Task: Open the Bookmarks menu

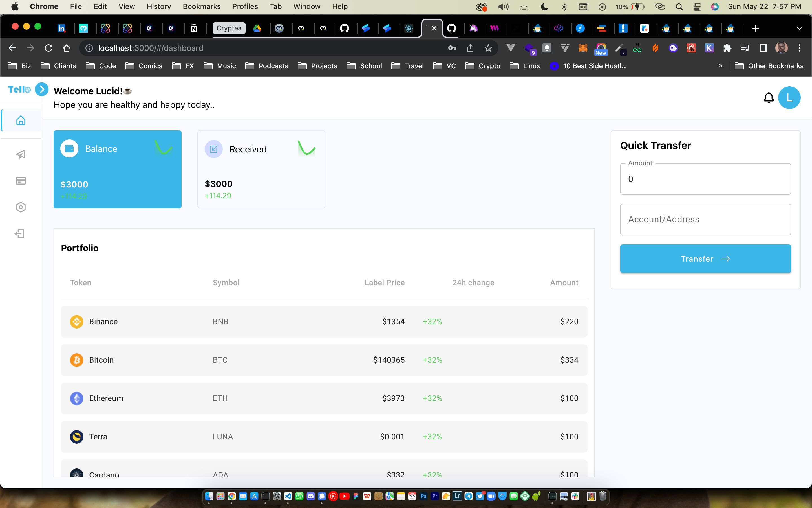Action: (202, 6)
